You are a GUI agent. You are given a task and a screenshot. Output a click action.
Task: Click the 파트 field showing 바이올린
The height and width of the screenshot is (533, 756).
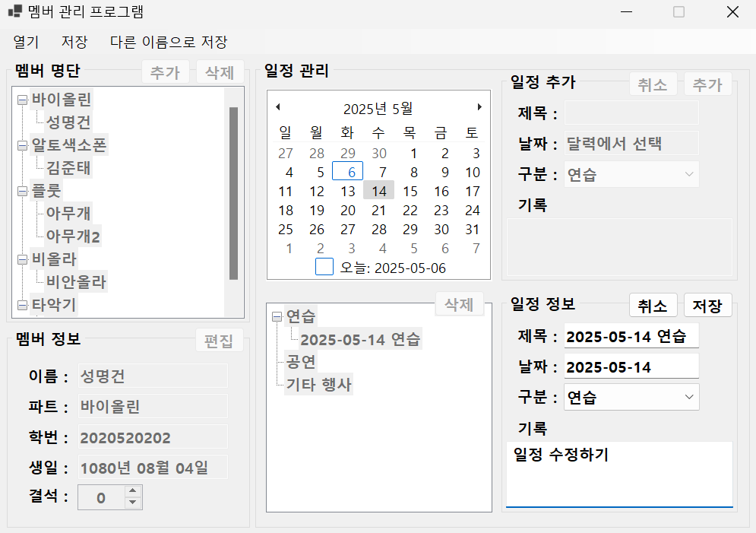(153, 406)
